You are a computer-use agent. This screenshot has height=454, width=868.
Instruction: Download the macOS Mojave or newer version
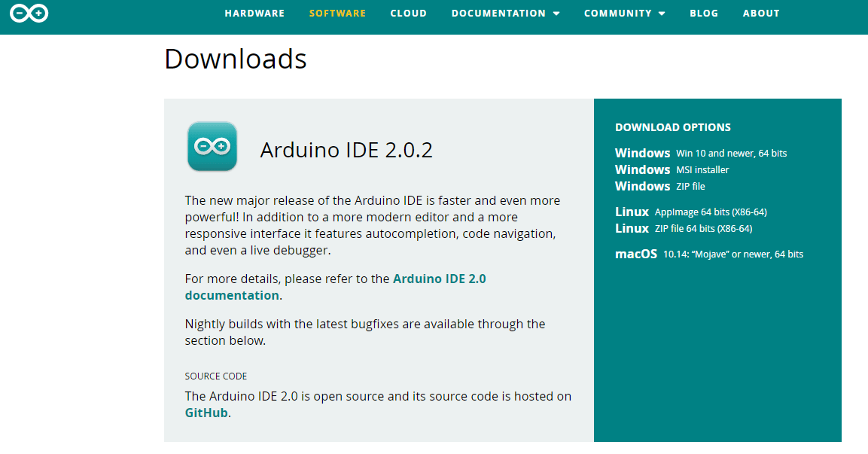719,254
